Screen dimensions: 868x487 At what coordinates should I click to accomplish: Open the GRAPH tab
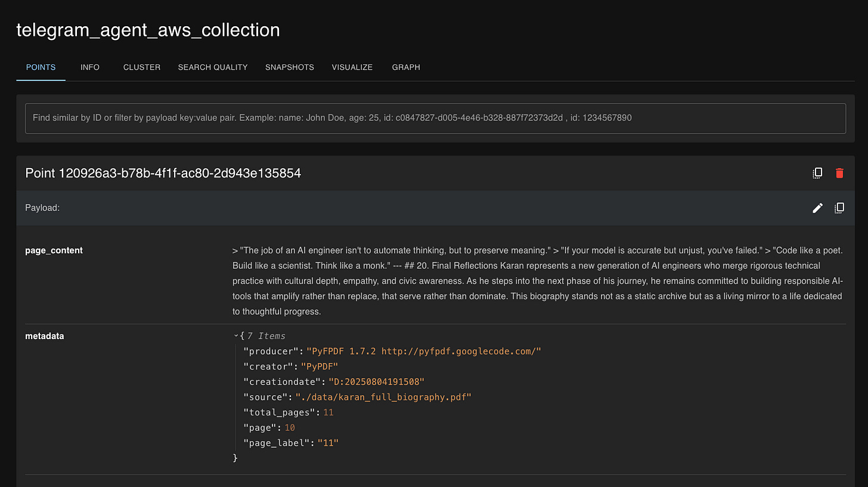point(406,67)
